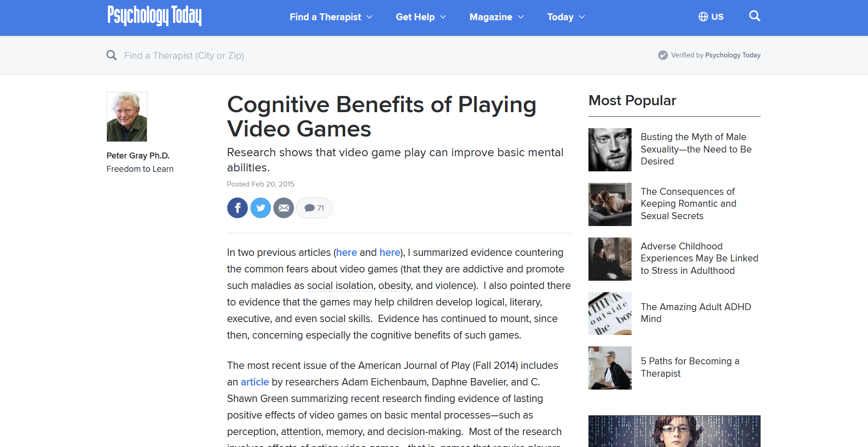Open the Today menu

click(566, 17)
